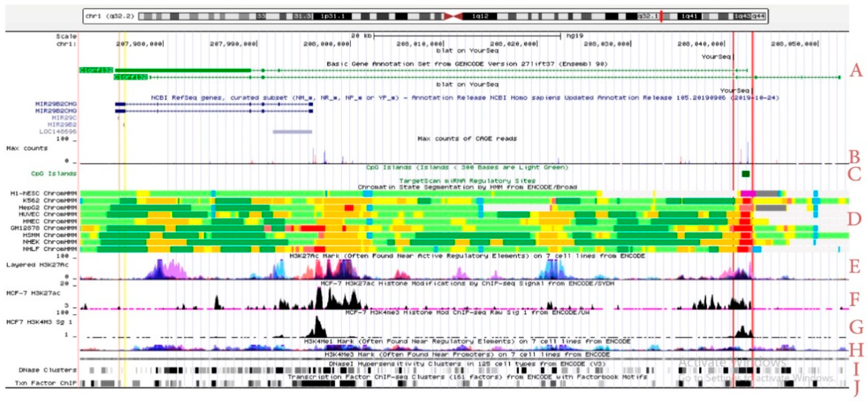868x402 pixels.
Task: Click the NHLF ChromHMM track label
Action: [50, 249]
